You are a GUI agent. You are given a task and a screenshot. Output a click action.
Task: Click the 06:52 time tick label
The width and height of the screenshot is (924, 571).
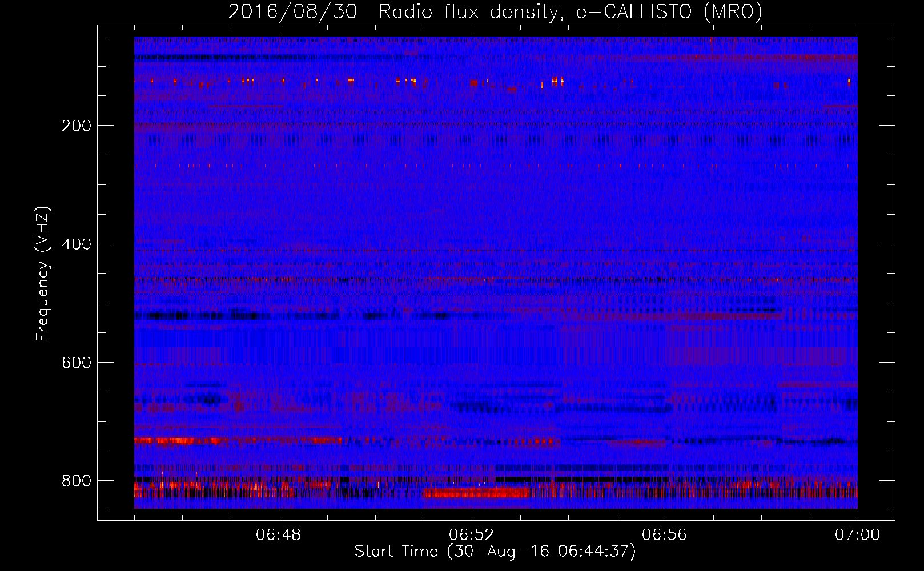coord(472,535)
